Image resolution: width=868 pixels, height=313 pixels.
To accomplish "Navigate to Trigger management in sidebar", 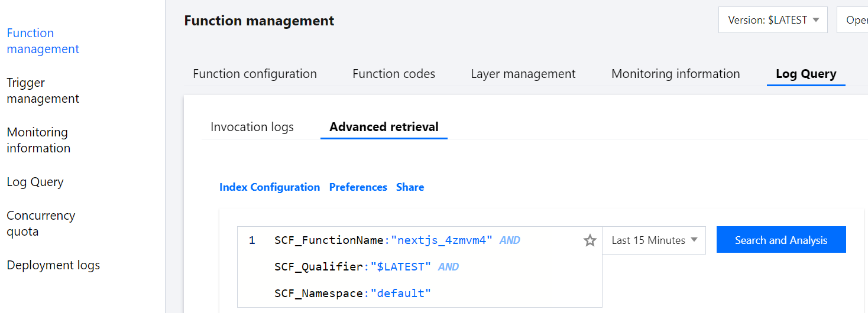I will 43,91.
